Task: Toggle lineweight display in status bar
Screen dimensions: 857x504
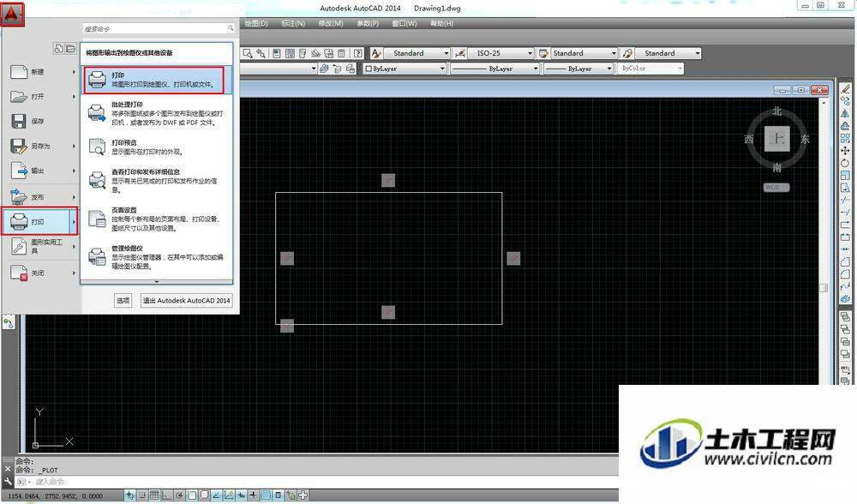Action: (x=253, y=495)
